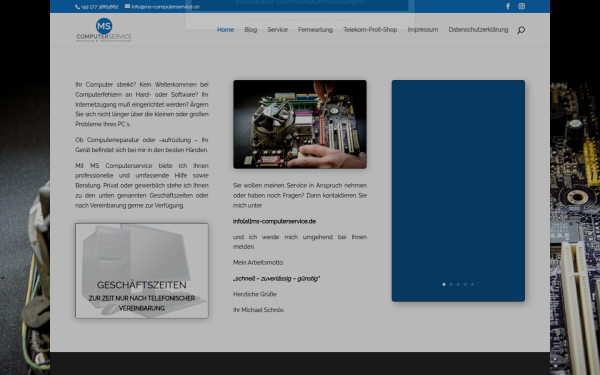Screen dimensions: 600x375
Task: Click the 'GESCHÄFTSZEITEN' heading
Action: pyautogui.click(x=142, y=285)
